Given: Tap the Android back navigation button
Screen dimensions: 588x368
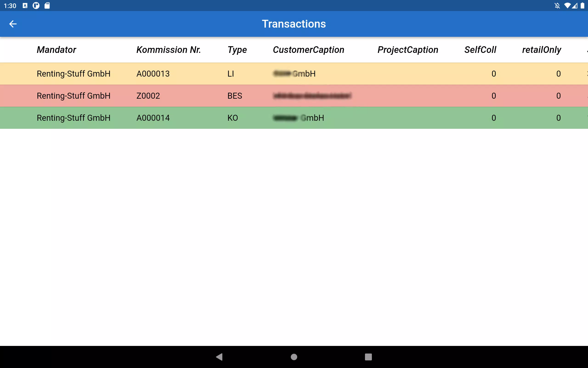Looking at the screenshot, I should point(219,357).
